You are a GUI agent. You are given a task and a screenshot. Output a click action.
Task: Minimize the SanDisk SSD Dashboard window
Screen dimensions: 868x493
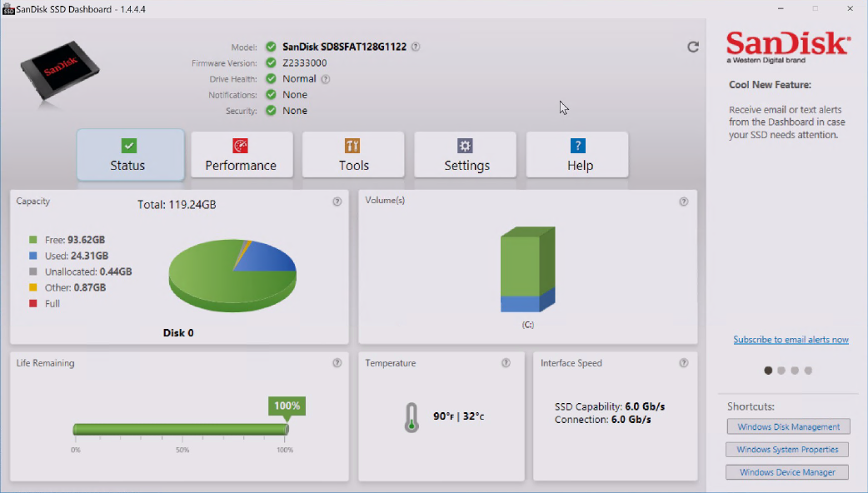[781, 9]
